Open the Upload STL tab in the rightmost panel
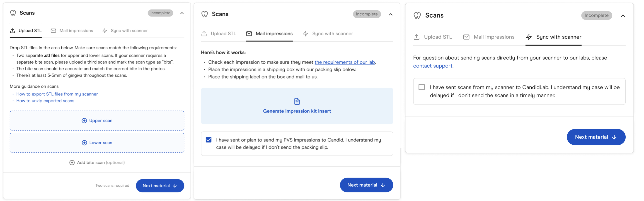 [x=438, y=37]
